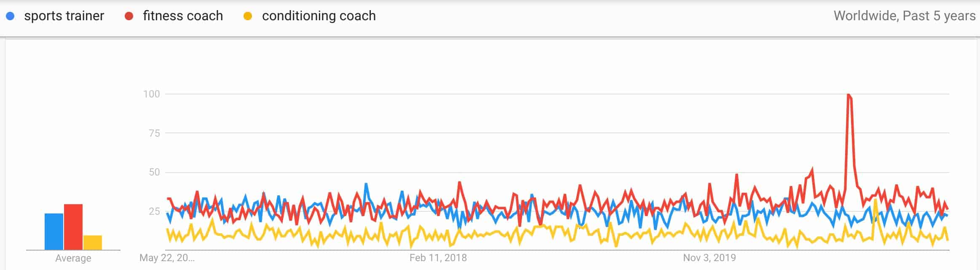
Task: Select the 'sports trainer' search term label
Action: (64, 16)
